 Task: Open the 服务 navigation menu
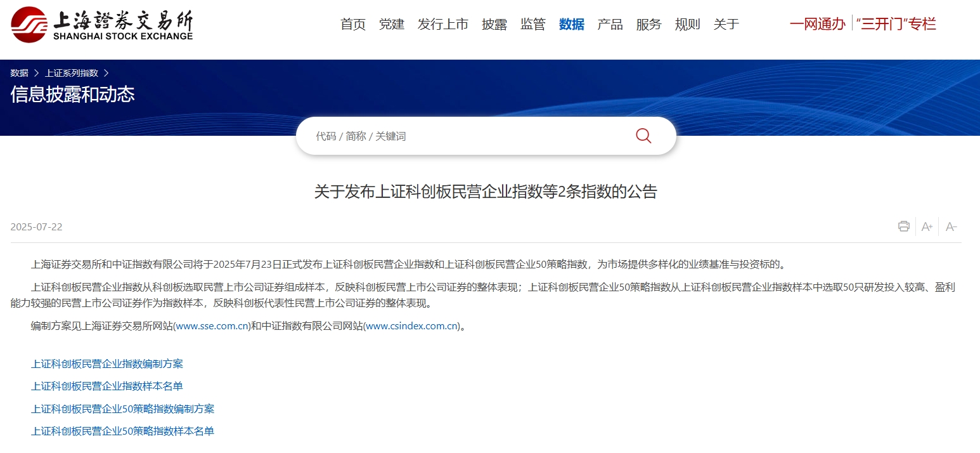coord(648,25)
